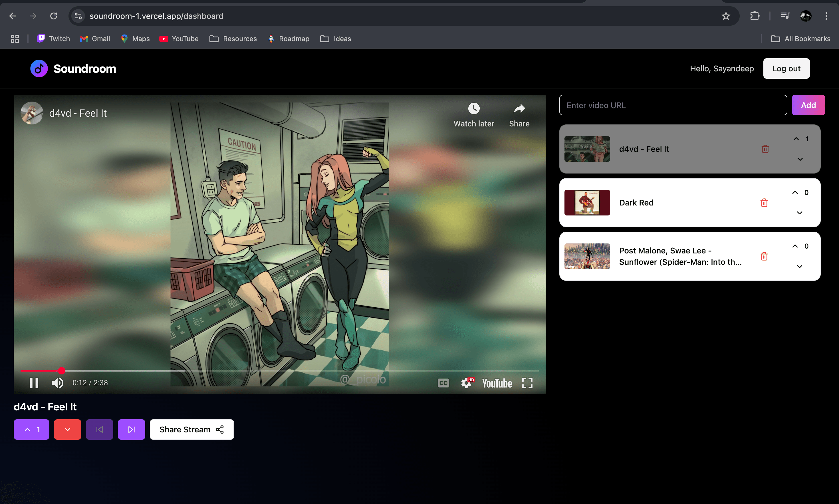Enter fullscreen mode on the player
839x504 pixels.
point(527,383)
